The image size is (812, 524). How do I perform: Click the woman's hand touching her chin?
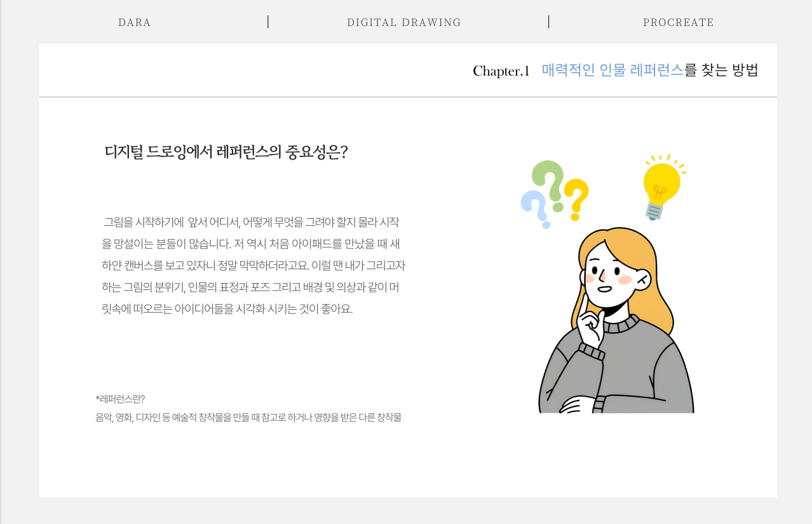point(591,327)
